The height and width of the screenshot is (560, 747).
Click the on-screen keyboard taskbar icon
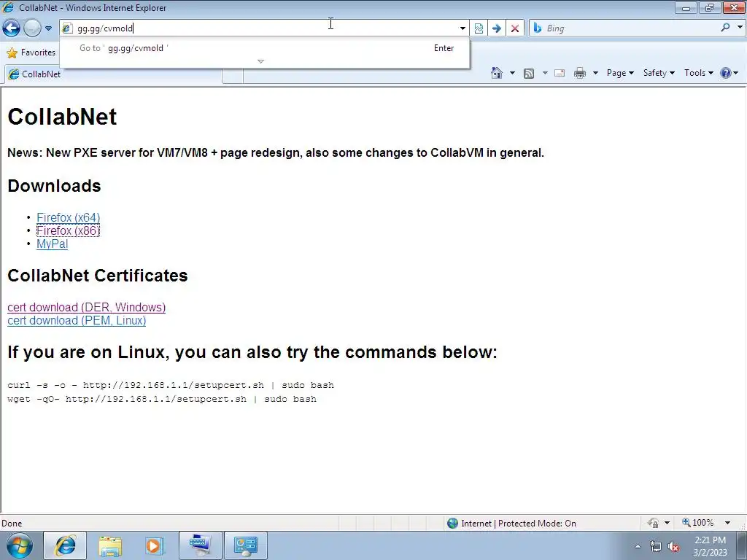pos(200,545)
